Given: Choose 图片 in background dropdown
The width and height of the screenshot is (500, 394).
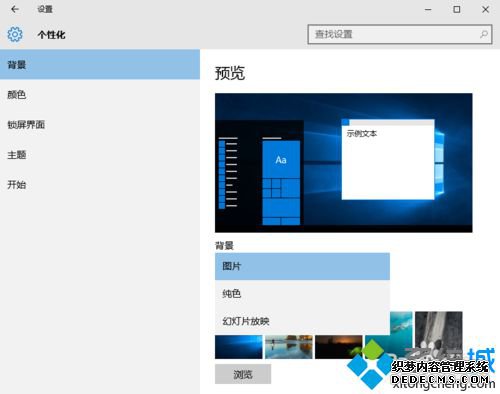Looking at the screenshot, I should [x=302, y=266].
